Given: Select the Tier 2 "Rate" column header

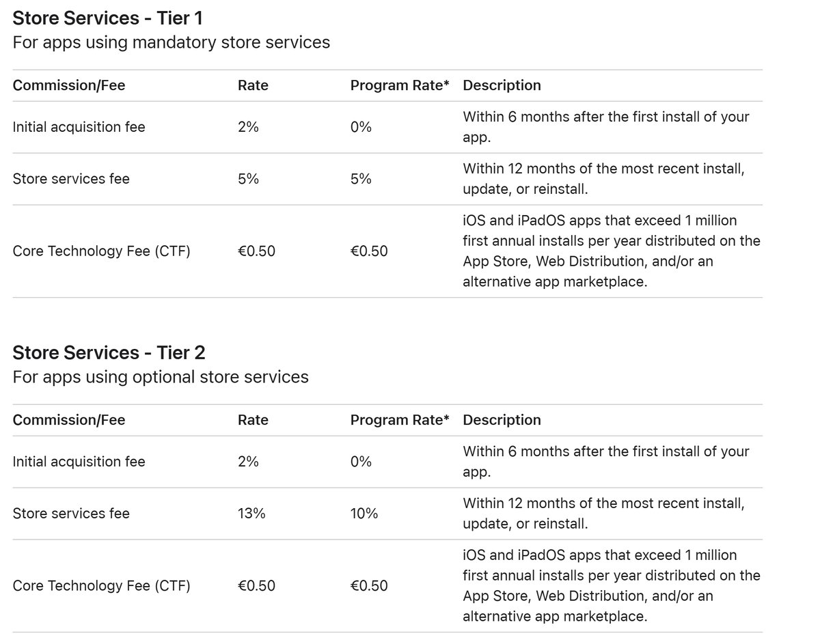Looking at the screenshot, I should click(x=253, y=420).
